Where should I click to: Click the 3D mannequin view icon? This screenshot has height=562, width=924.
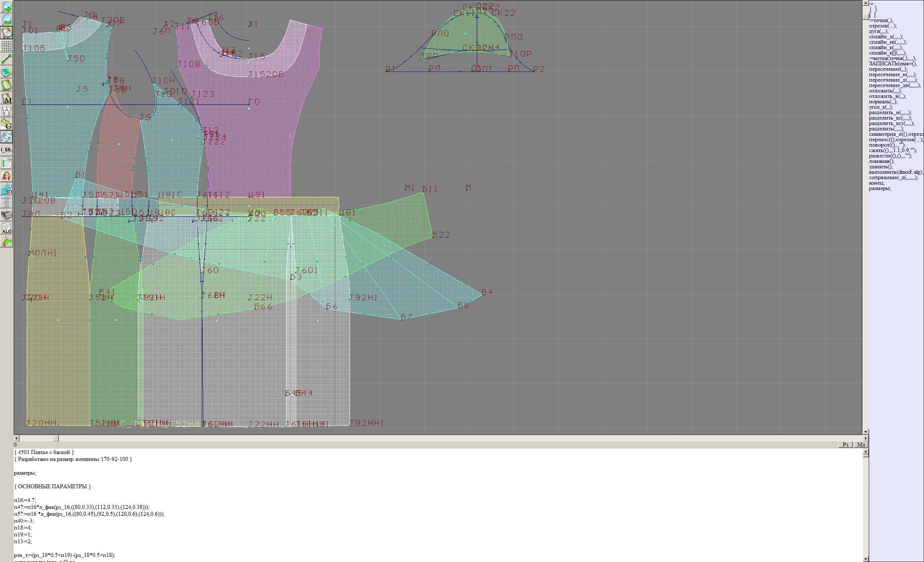pos(7,189)
